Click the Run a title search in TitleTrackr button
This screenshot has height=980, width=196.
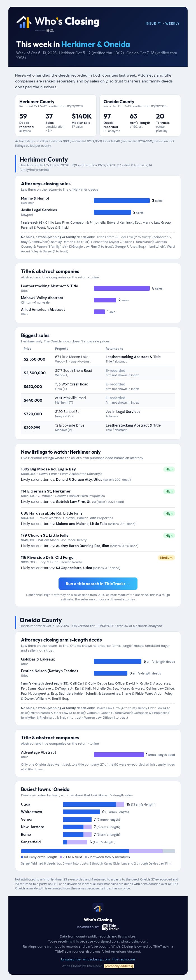coord(98,584)
